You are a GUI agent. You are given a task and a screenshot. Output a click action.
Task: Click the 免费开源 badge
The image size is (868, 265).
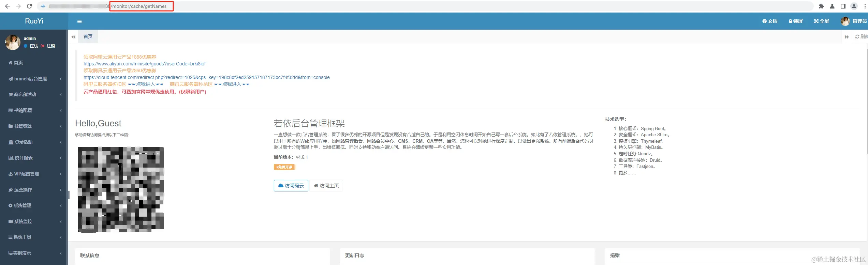coord(284,167)
